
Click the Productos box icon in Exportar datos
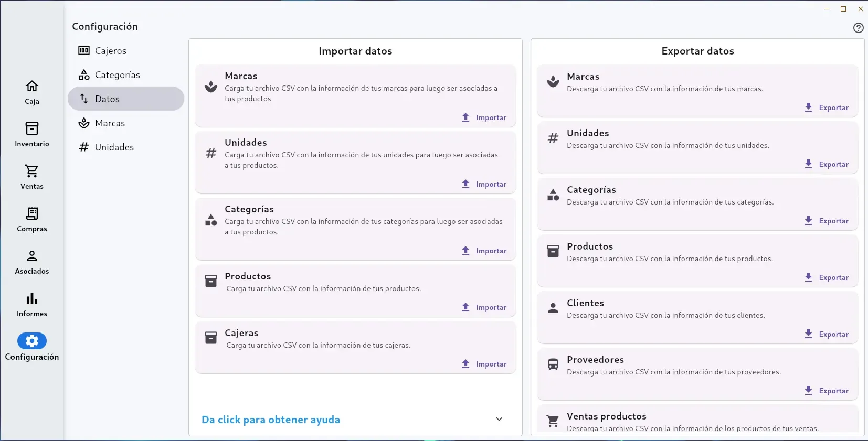553,251
